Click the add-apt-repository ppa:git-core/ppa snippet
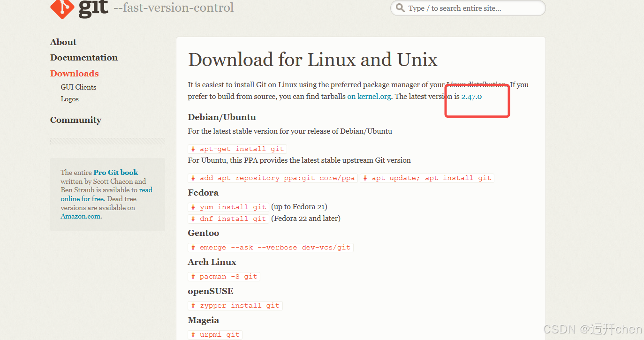 pyautogui.click(x=273, y=178)
